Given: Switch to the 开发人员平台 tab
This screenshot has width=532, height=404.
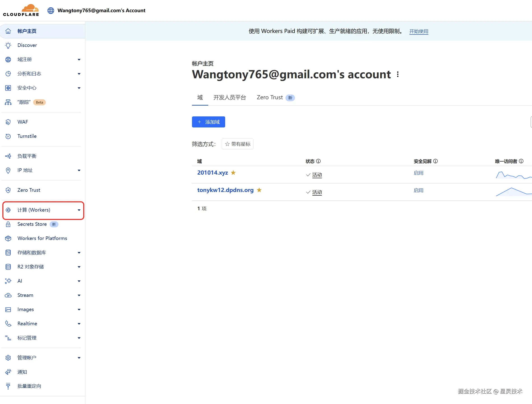Looking at the screenshot, I should pyautogui.click(x=229, y=97).
